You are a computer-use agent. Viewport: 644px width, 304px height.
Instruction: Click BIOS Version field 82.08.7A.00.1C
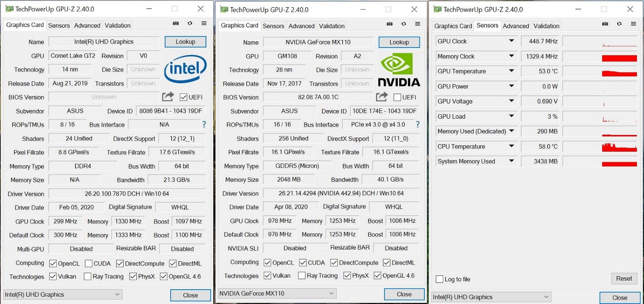[x=318, y=97]
